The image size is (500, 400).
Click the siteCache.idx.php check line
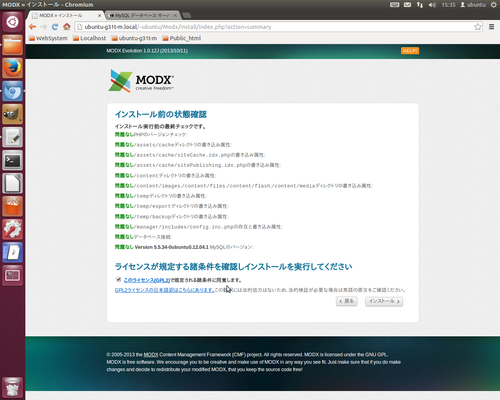click(x=190, y=155)
